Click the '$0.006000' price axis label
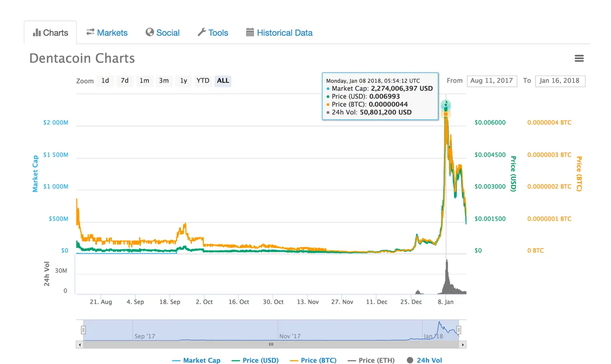Screen dimensions: 611x364 pyautogui.click(x=490, y=123)
